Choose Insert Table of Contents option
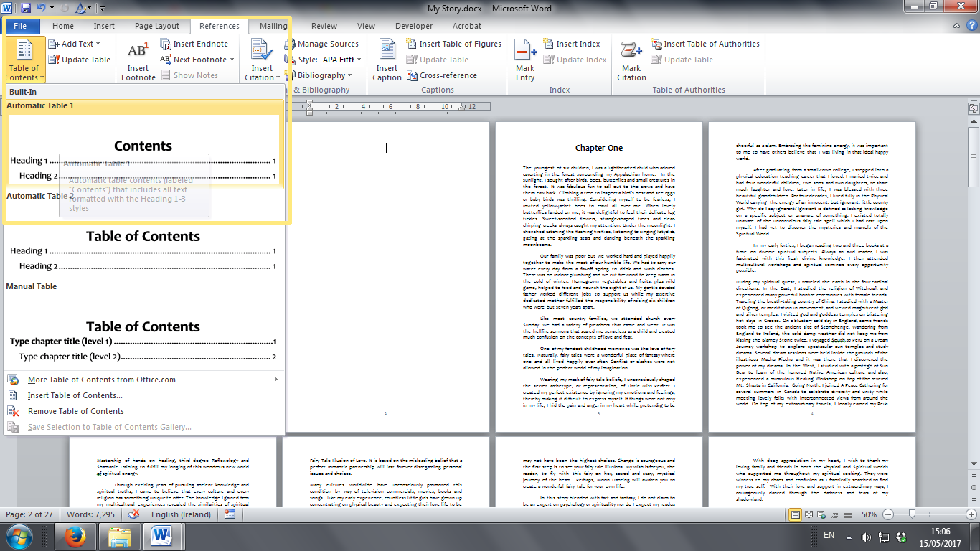Image resolution: width=980 pixels, height=551 pixels. (75, 395)
